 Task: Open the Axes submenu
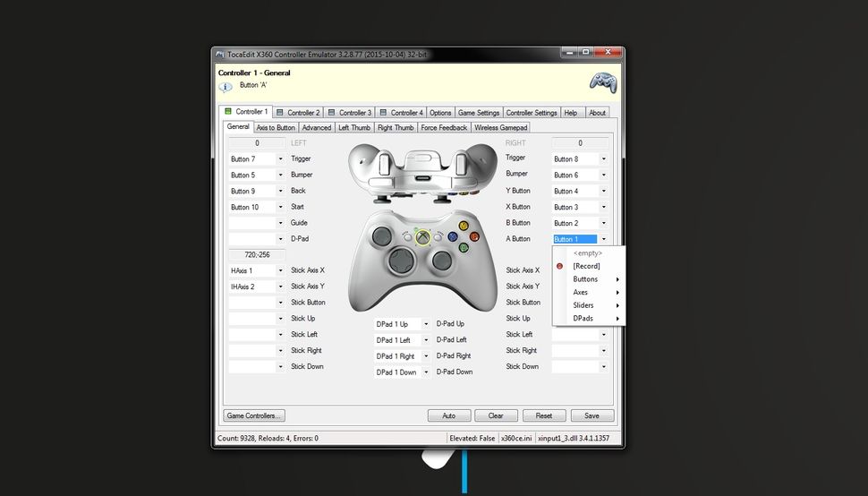click(x=589, y=292)
